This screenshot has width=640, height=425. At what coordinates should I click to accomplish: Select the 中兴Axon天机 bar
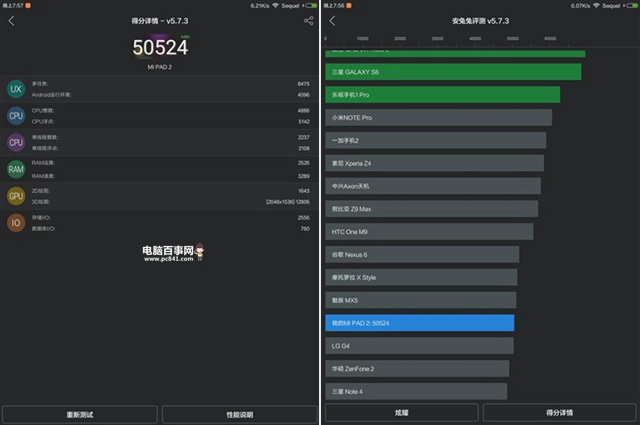pyautogui.click(x=433, y=186)
